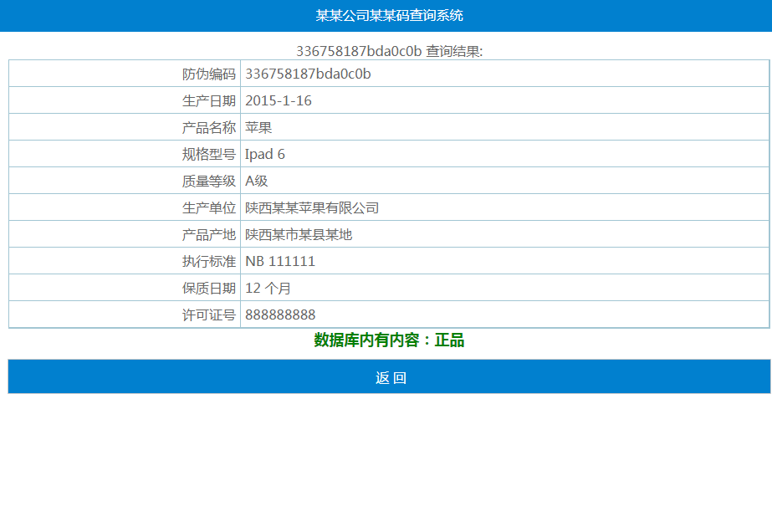Select the 许可证号 label

click(209, 315)
